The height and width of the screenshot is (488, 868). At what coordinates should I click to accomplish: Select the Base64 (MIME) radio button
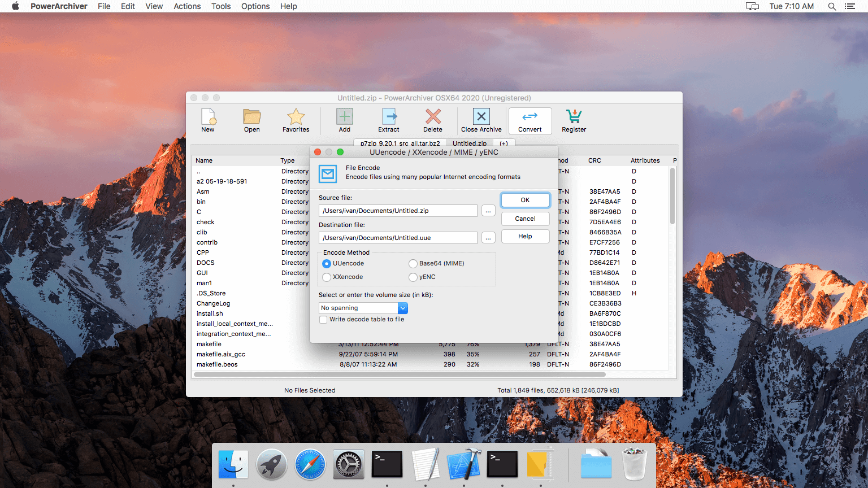413,264
